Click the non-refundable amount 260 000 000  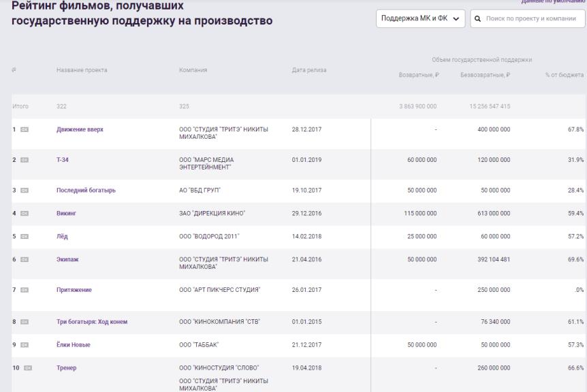click(x=494, y=367)
